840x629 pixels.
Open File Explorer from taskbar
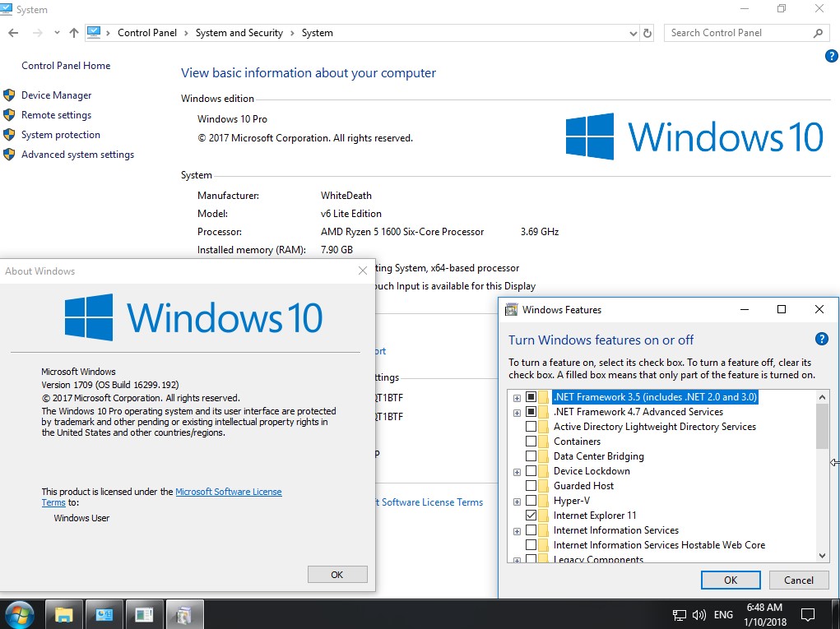tap(63, 614)
